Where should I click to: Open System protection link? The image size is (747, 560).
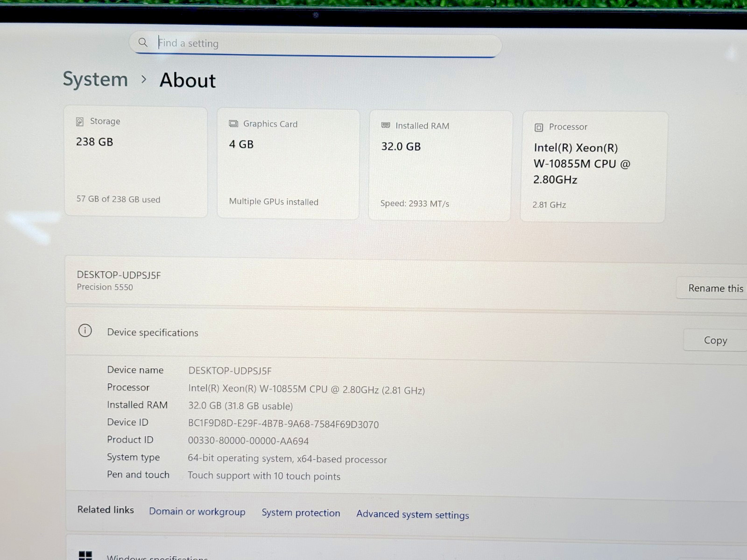(x=301, y=513)
